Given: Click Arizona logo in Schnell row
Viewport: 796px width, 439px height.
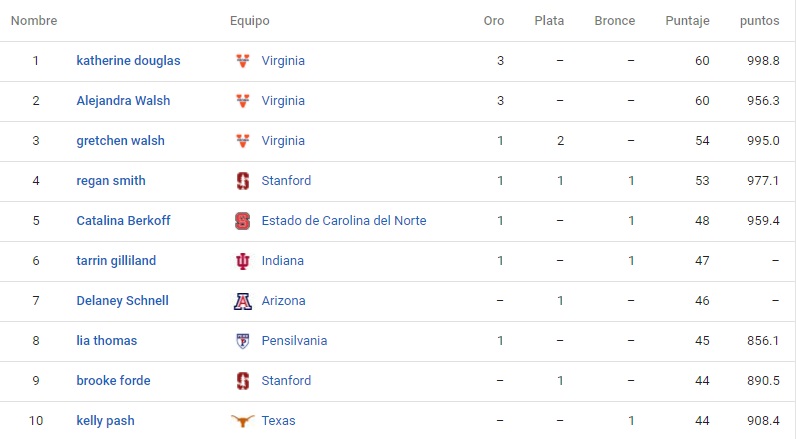Looking at the screenshot, I should click(x=243, y=301).
